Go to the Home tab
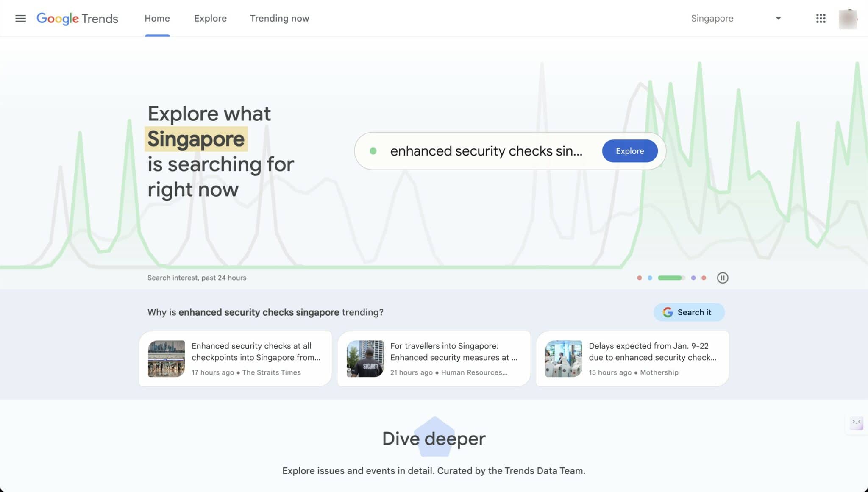The width and height of the screenshot is (868, 492). coord(157,18)
